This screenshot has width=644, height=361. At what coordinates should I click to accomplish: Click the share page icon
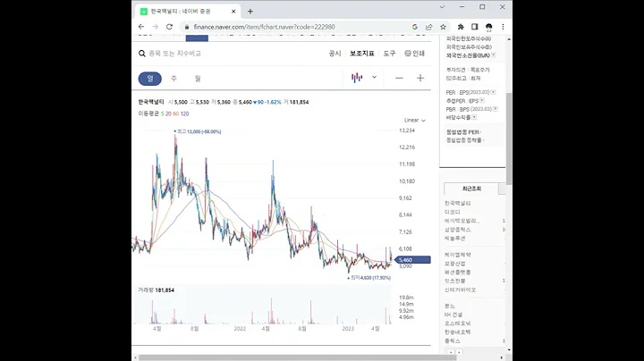[x=428, y=27]
